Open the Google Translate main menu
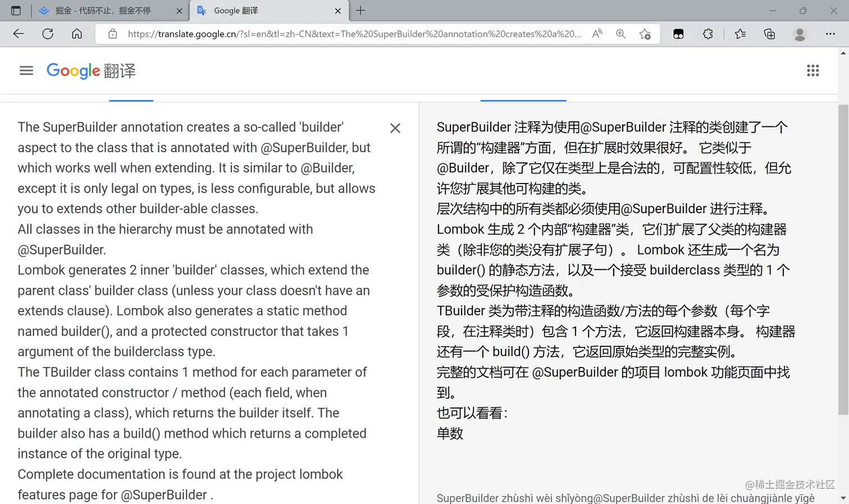This screenshot has width=849, height=504. pyautogui.click(x=26, y=71)
